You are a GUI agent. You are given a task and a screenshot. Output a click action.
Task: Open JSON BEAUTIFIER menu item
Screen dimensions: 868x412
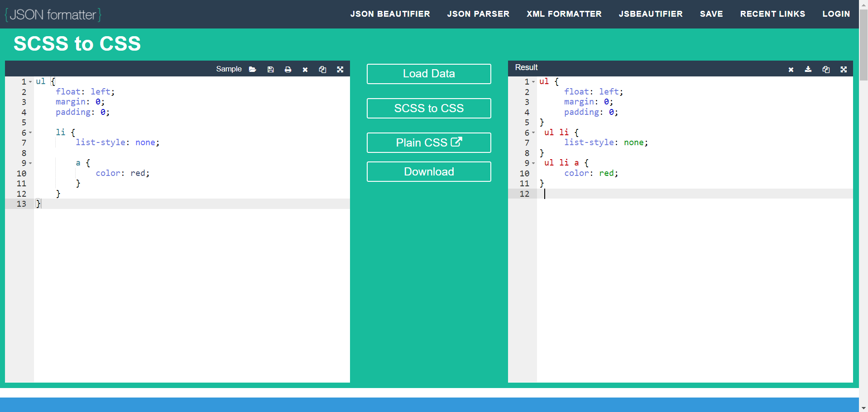point(390,14)
